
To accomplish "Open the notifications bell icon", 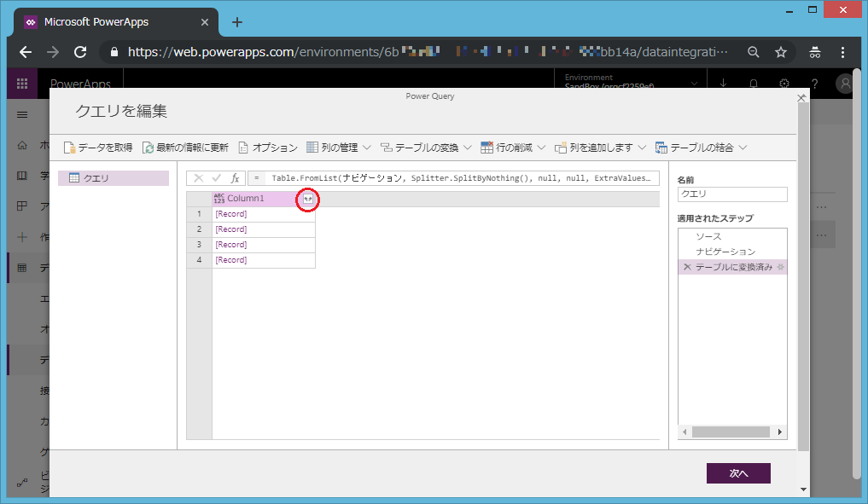I will click(754, 84).
